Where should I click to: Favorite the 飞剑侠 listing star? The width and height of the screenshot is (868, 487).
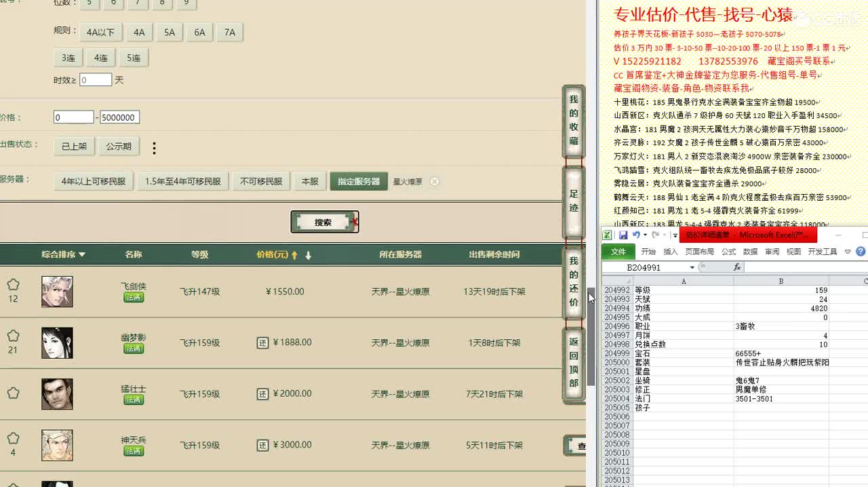[x=13, y=285]
